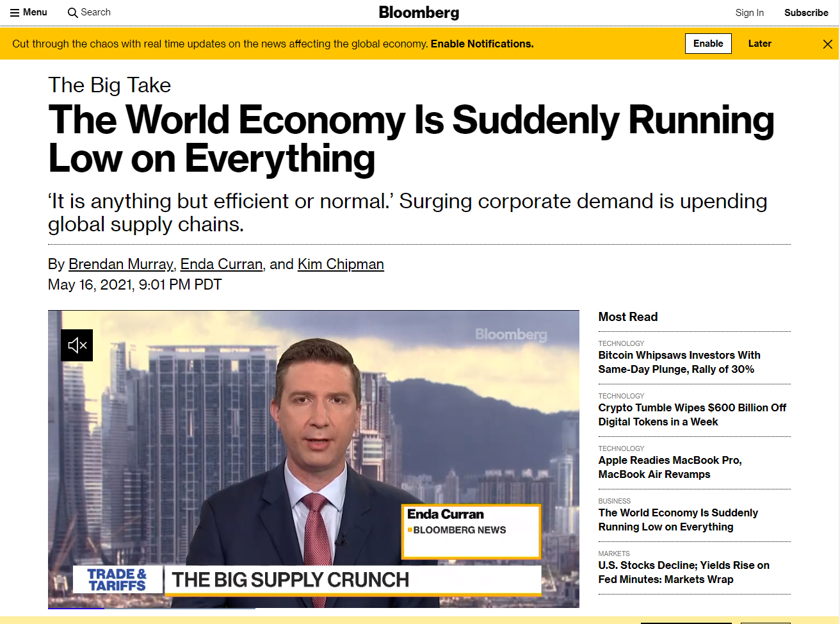Open Apple Readies MacBook Pro article

tap(670, 467)
